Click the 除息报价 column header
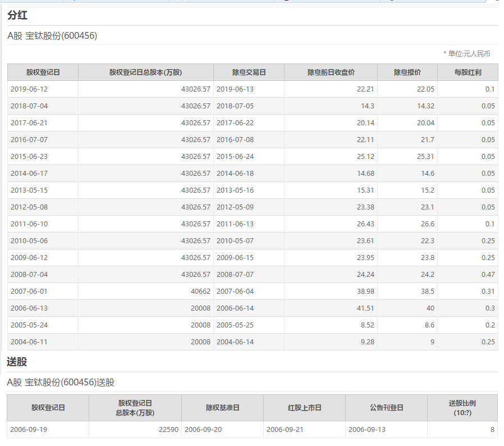Viewport: 504px width, 446px height. tap(407, 72)
